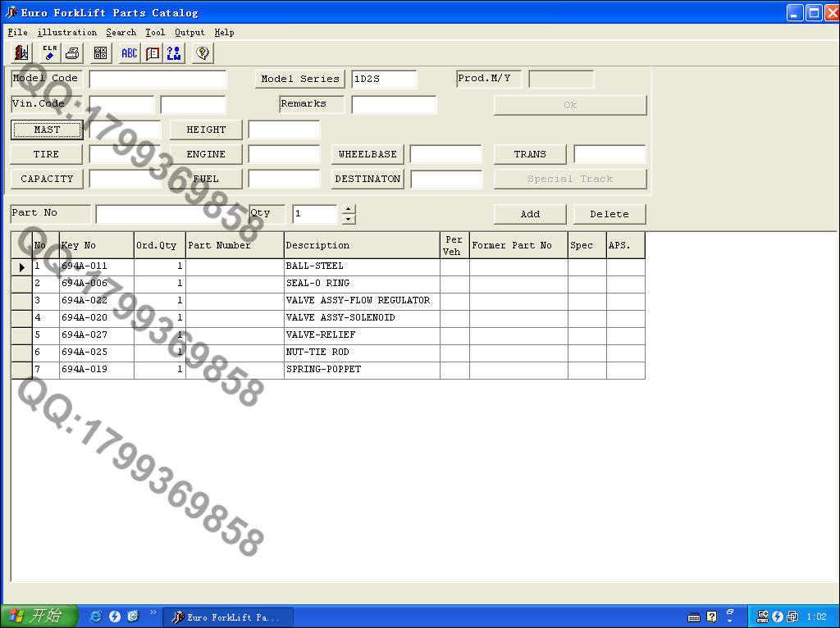Click the printer icon in toolbar
The height and width of the screenshot is (628, 840).
coord(72,53)
